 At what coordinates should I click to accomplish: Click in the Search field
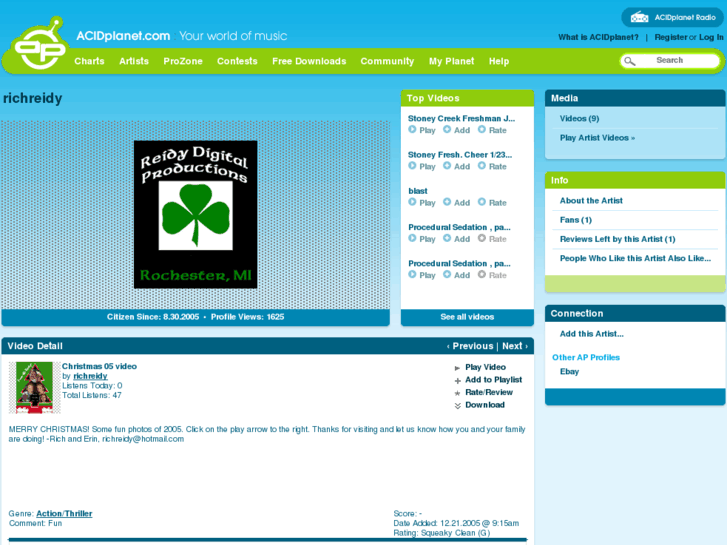(x=670, y=61)
